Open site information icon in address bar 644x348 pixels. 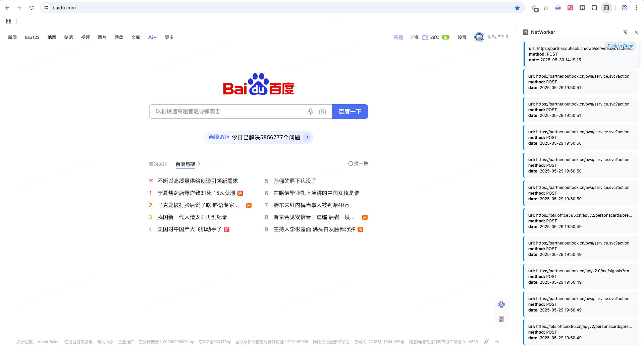point(46,8)
